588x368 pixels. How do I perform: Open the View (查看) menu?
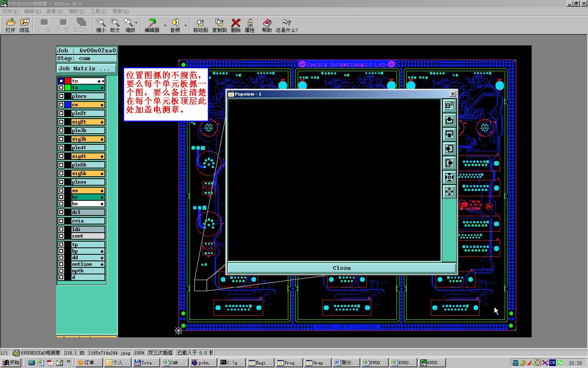tap(54, 11)
